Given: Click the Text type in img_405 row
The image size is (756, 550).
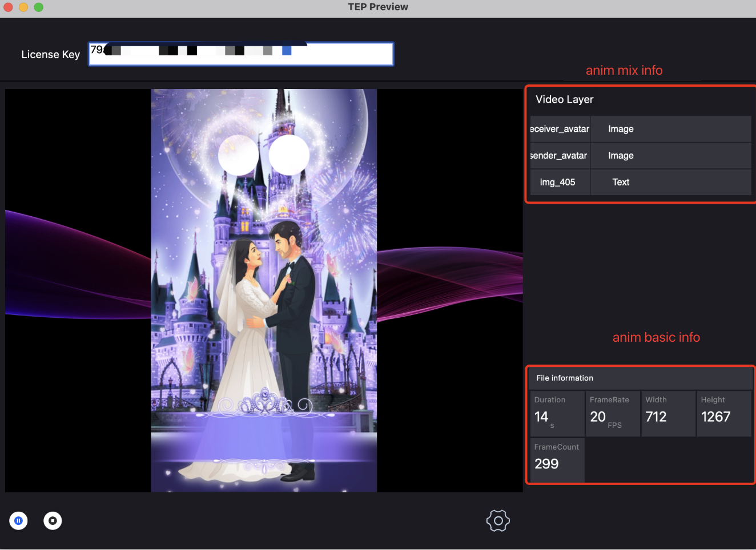Looking at the screenshot, I should (x=621, y=183).
